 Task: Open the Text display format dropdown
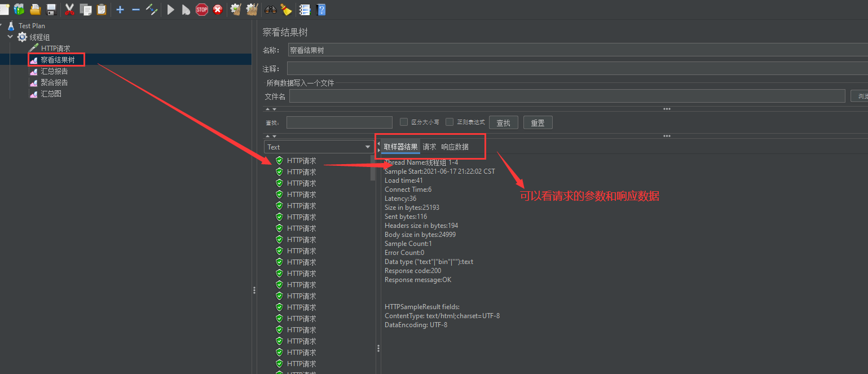[x=319, y=147]
